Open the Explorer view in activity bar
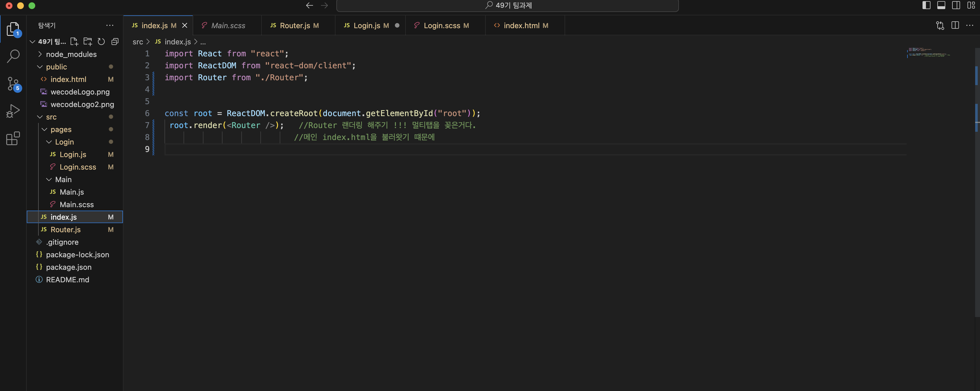The image size is (980, 391). (x=13, y=29)
